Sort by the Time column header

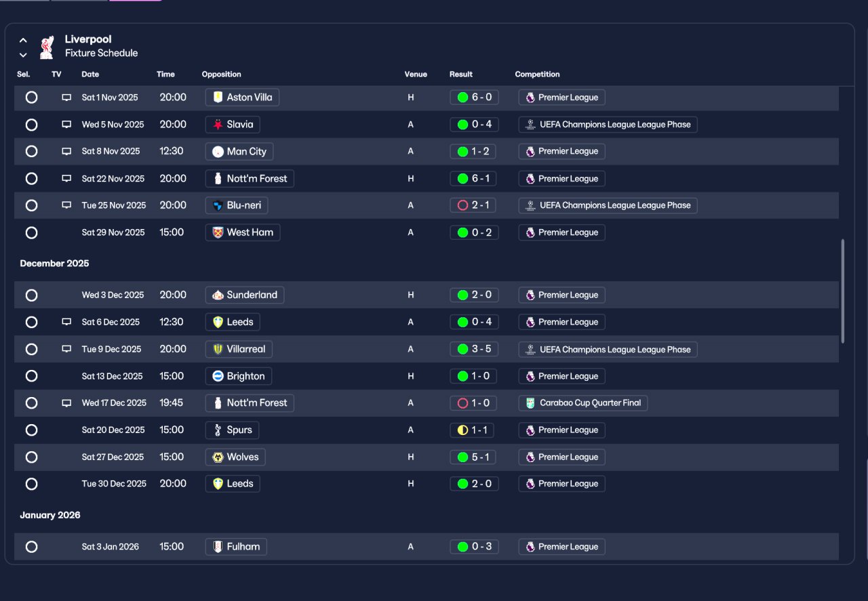[x=165, y=75]
